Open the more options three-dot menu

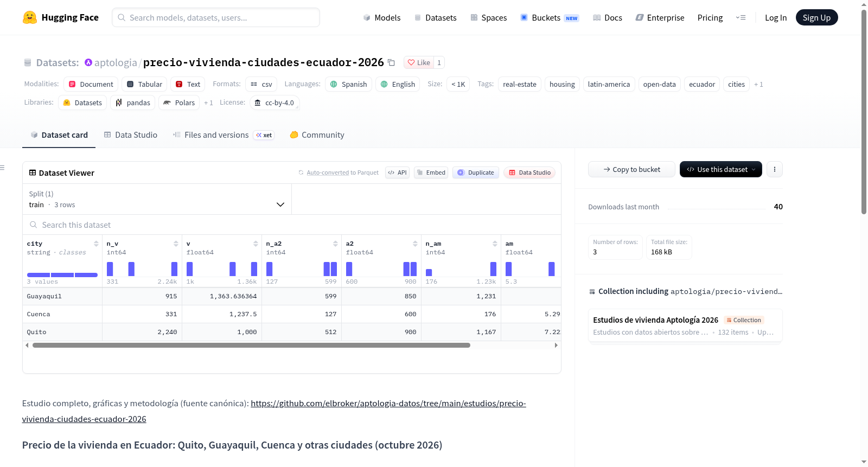pyautogui.click(x=775, y=169)
